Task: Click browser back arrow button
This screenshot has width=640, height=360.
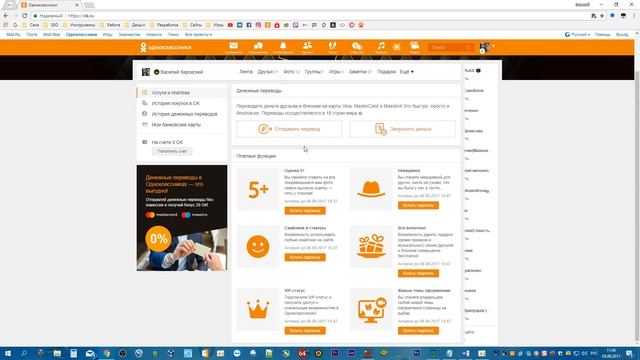Action: coord(6,16)
